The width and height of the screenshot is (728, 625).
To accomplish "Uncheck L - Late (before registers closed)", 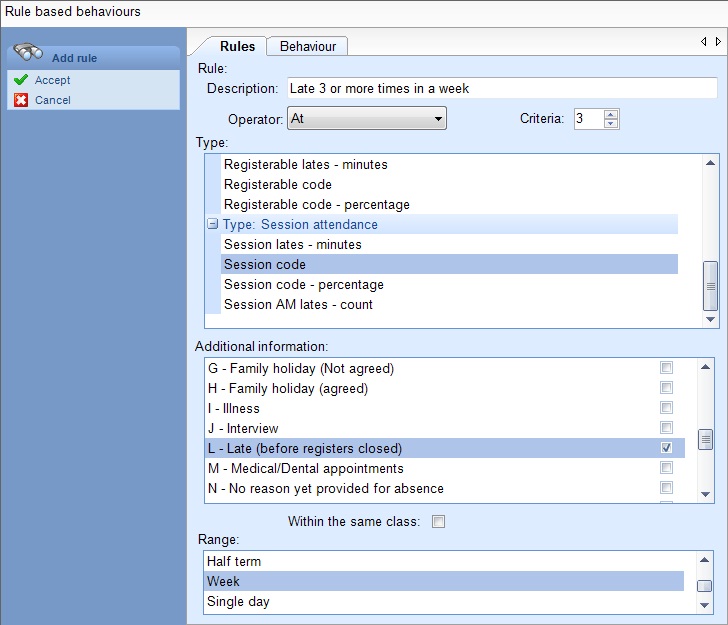I will (x=666, y=448).
